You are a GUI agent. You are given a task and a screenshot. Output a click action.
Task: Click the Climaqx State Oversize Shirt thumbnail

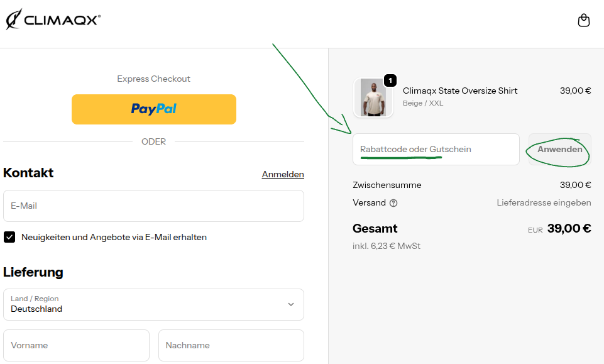(x=373, y=98)
